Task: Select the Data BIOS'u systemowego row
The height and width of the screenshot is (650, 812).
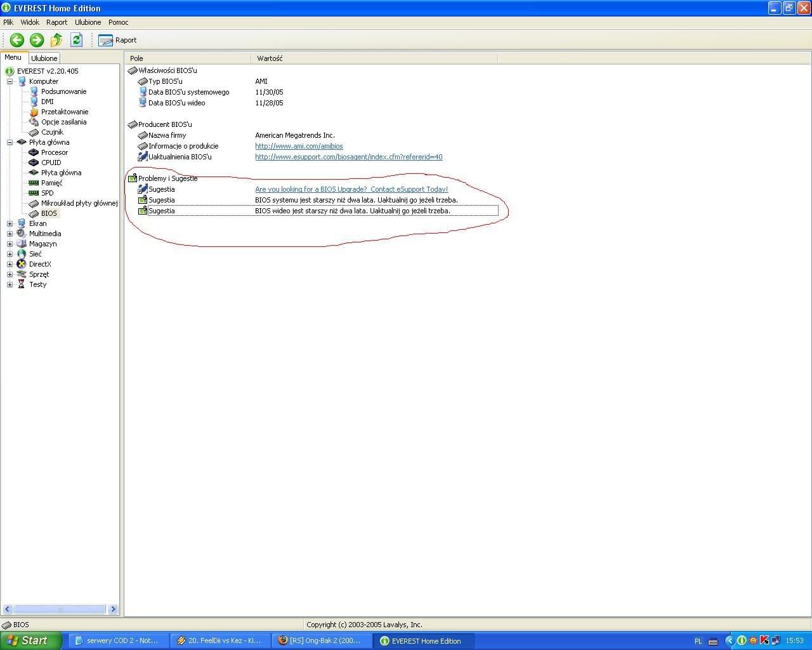Action: click(x=311, y=92)
